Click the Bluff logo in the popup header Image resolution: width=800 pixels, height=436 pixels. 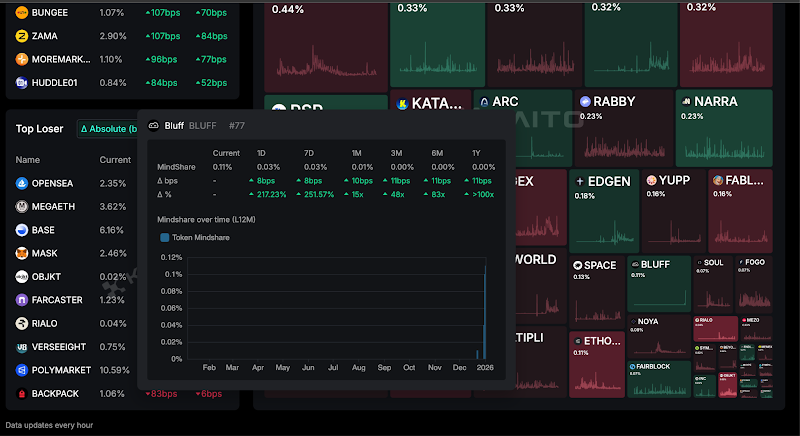pyautogui.click(x=154, y=125)
